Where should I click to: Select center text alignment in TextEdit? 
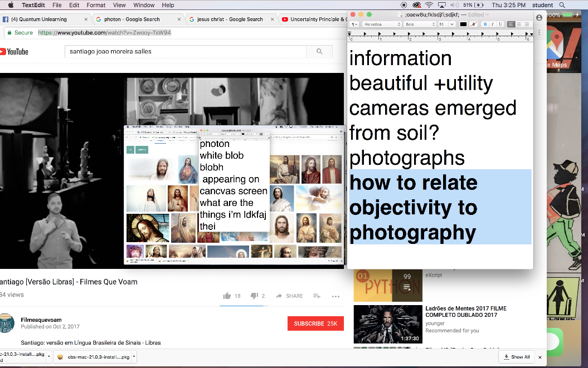[519, 24]
